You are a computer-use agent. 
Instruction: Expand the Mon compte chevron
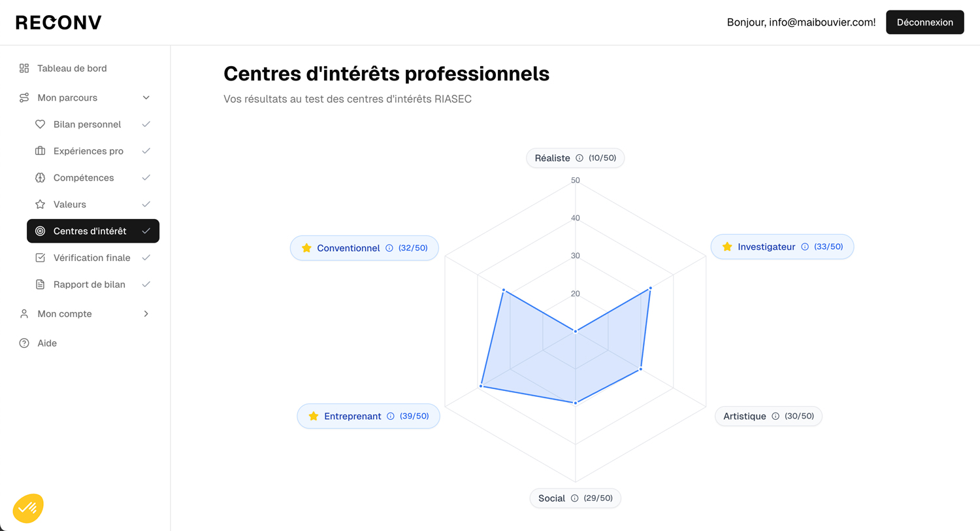tap(146, 314)
